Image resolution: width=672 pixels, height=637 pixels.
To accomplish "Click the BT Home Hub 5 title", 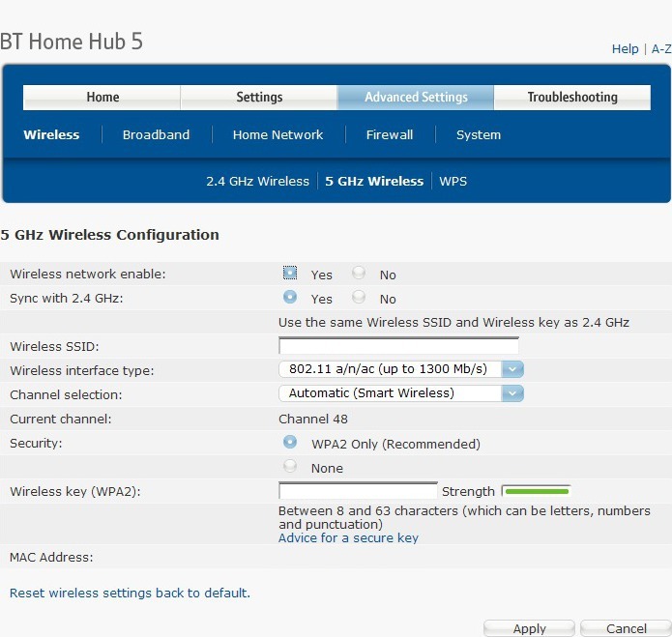I will 72,42.
